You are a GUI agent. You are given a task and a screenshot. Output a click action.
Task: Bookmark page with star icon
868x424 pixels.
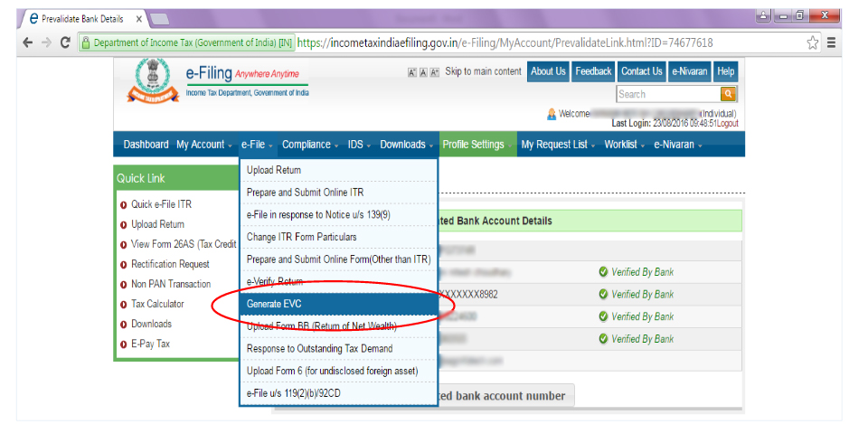point(812,42)
